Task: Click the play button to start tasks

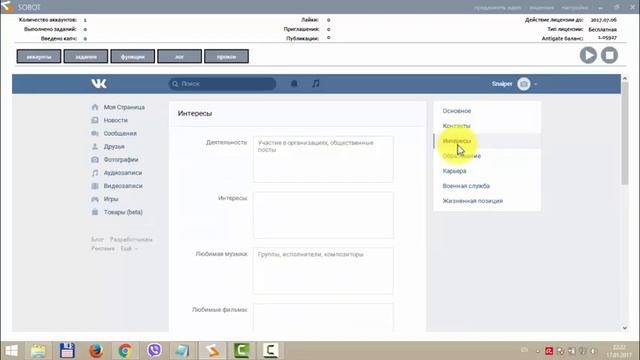Action: [x=588, y=55]
